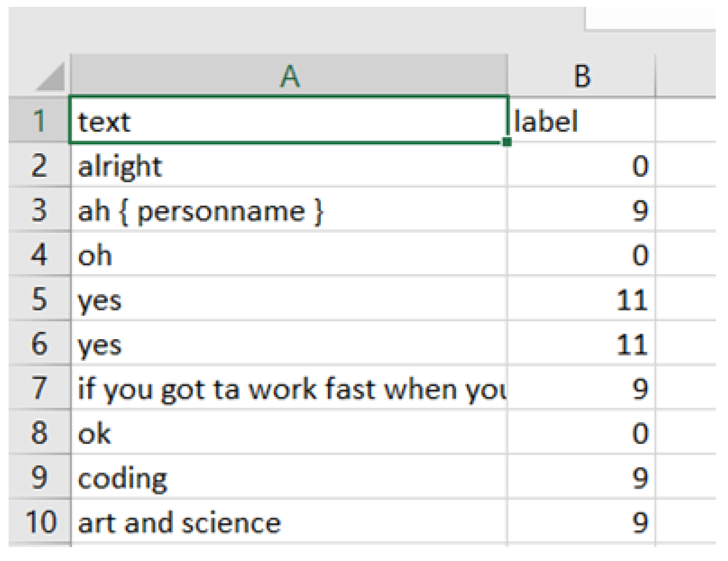Select the cell containing 'oh'
Screen dimensions: 728x561
[288, 254]
